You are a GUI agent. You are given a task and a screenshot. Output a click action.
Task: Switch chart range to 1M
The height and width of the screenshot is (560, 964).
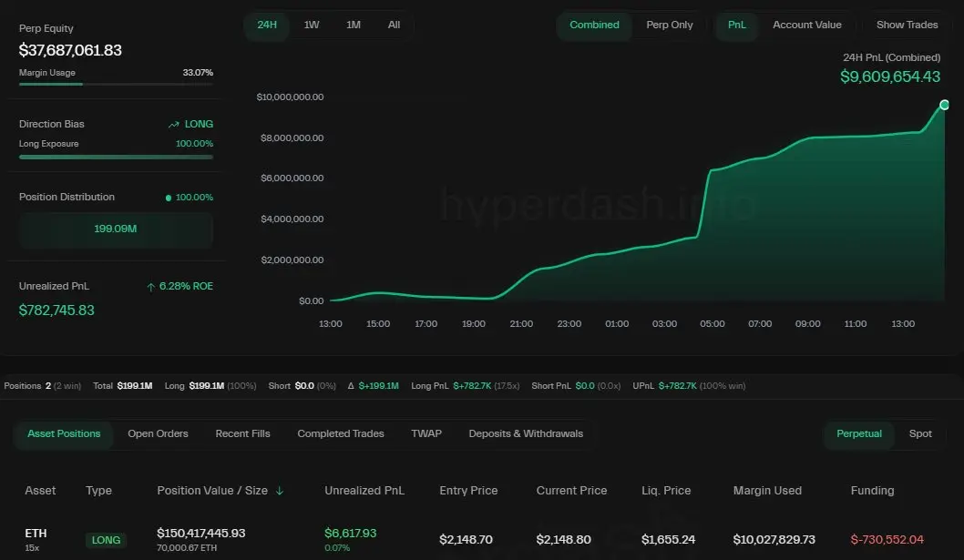point(353,25)
